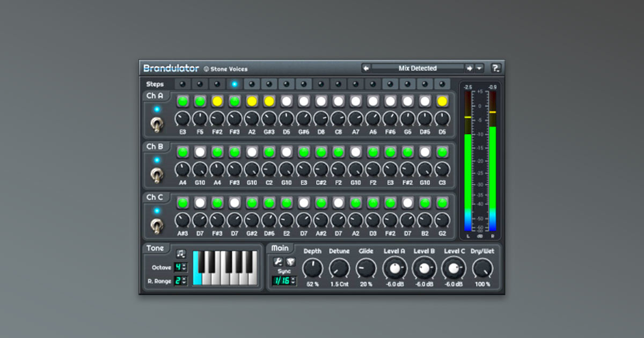Open settings with the wrench icon

278,261
